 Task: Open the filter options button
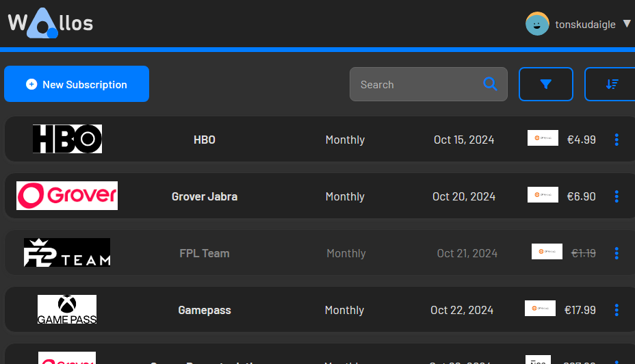point(545,84)
